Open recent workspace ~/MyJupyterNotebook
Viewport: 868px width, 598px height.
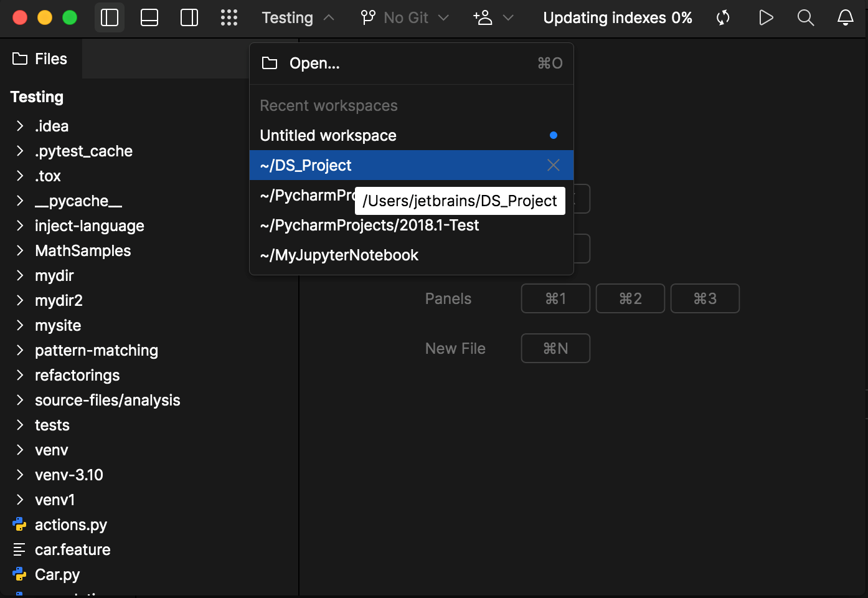coord(339,255)
